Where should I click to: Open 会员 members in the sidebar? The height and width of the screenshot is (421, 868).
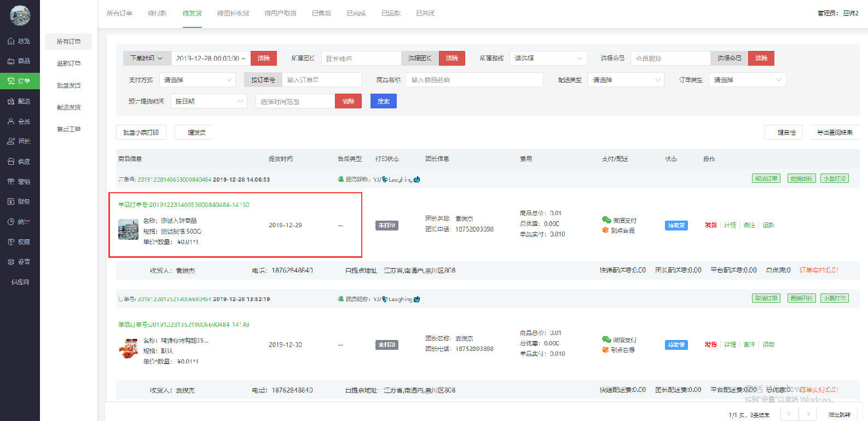20,122
